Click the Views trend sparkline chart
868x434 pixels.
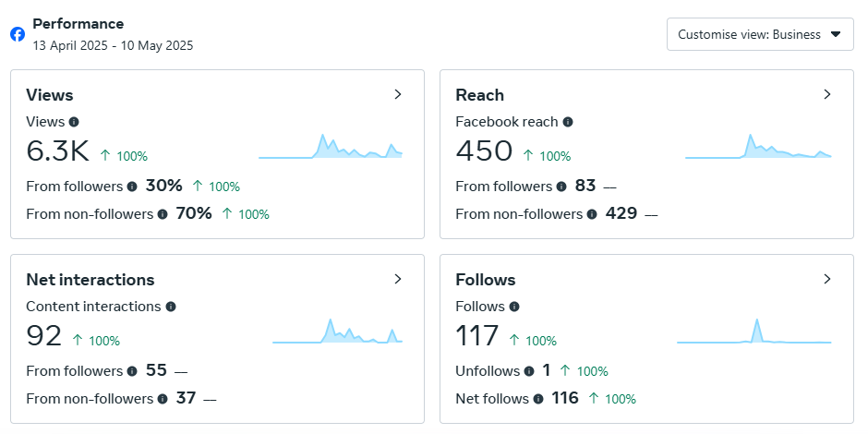[x=331, y=148]
